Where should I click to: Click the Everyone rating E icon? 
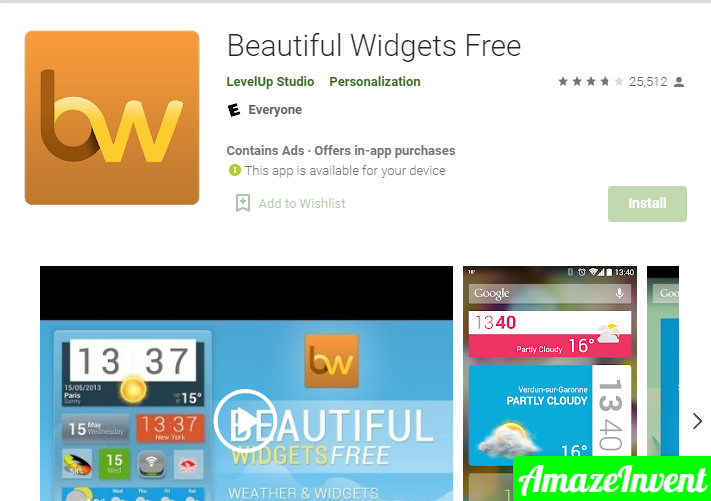[x=234, y=110]
